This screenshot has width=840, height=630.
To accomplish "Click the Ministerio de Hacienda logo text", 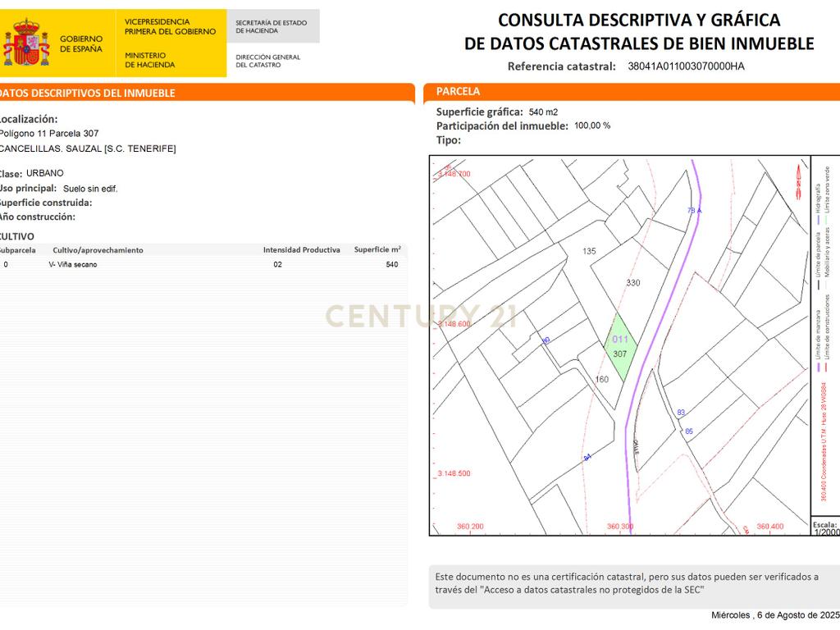I will tap(150, 60).
